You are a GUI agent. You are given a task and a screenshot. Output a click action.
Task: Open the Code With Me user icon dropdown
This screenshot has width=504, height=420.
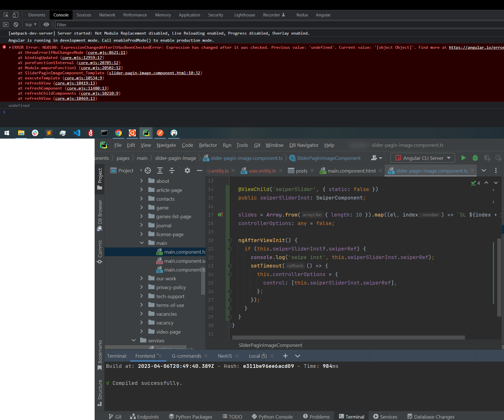click(377, 158)
